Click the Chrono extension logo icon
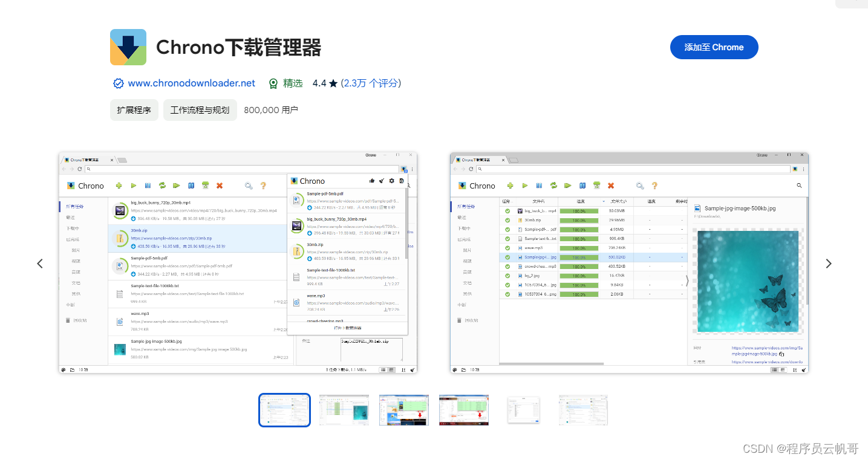This screenshot has height=460, width=868. [128, 47]
